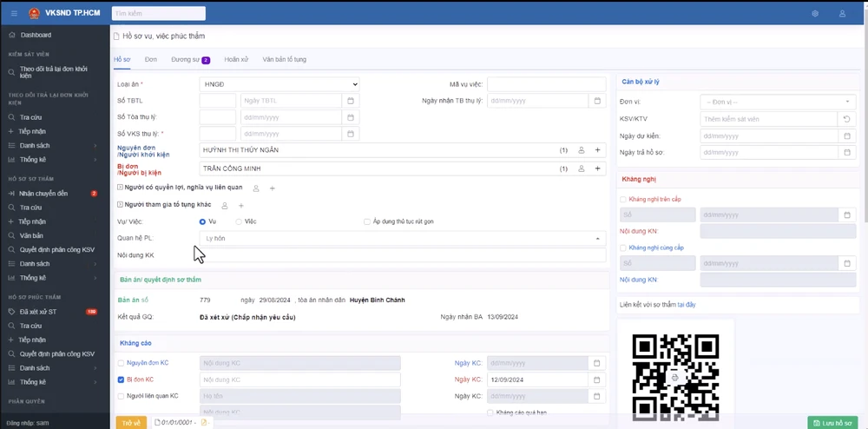Click the Mã vụ việc input field
868x429 pixels.
tap(546, 84)
